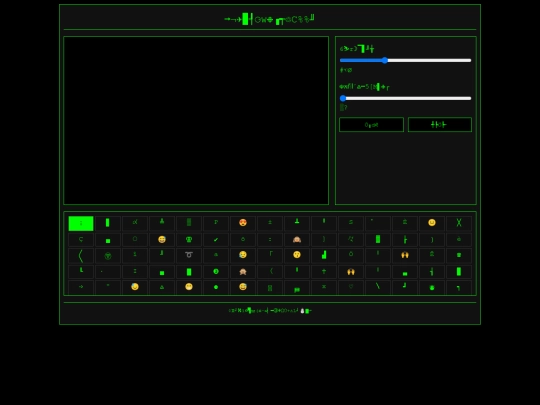This screenshot has height=405, width=540.
Task: Pick grinning emoji beside the telephone glyph
Action: click(162, 239)
